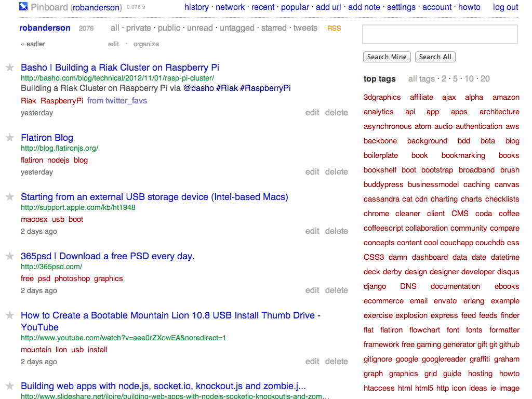Delete the external USB storage bookmark
The width and height of the screenshot is (532, 399).
[336, 231]
